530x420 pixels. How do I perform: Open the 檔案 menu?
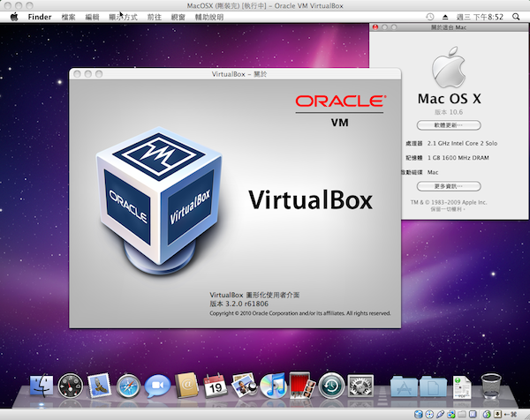[x=68, y=17]
